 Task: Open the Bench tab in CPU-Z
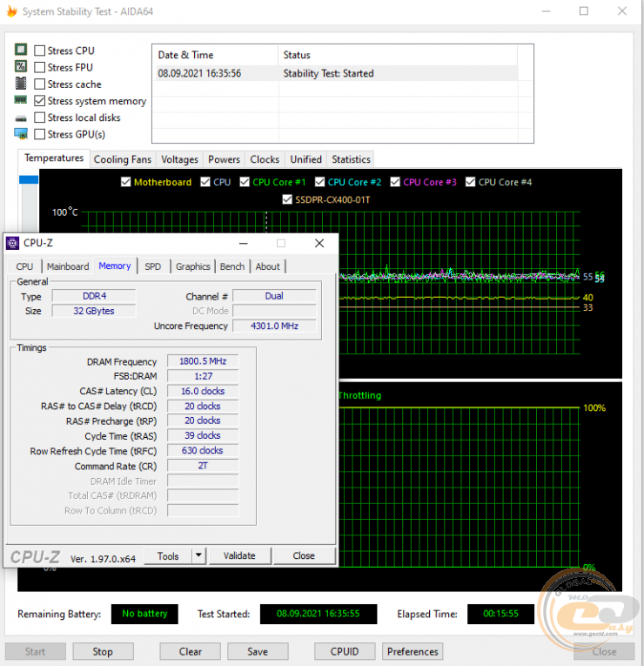point(232,266)
